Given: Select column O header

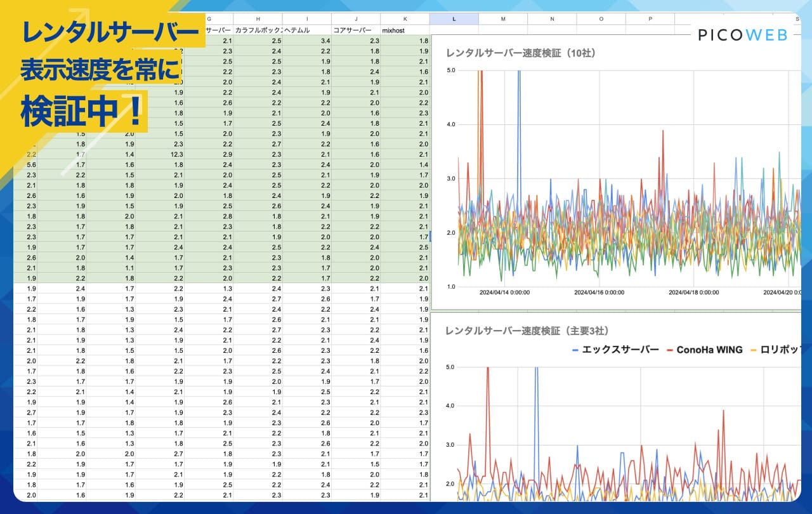Looking at the screenshot, I should 601,19.
